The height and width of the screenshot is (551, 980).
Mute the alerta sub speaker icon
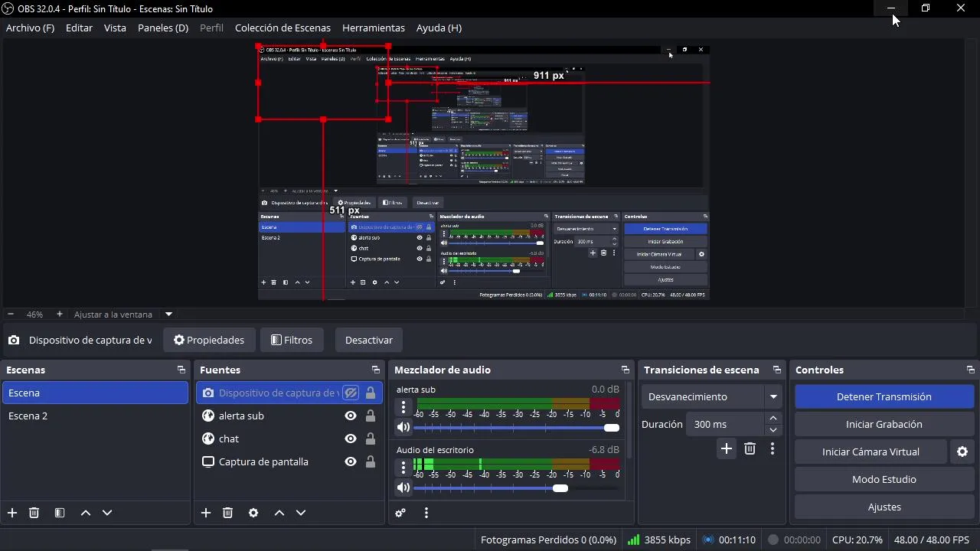[403, 428]
